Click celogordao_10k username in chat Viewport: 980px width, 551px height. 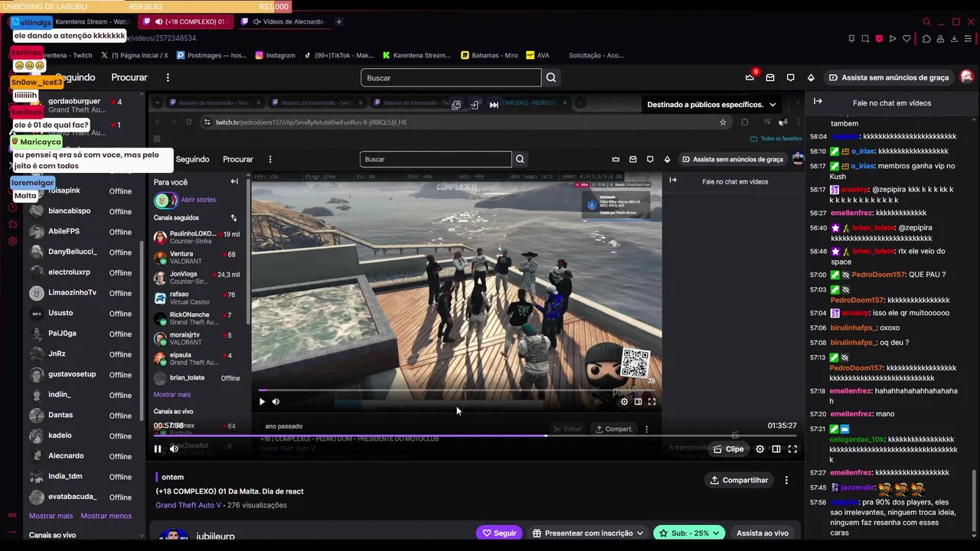tap(857, 439)
